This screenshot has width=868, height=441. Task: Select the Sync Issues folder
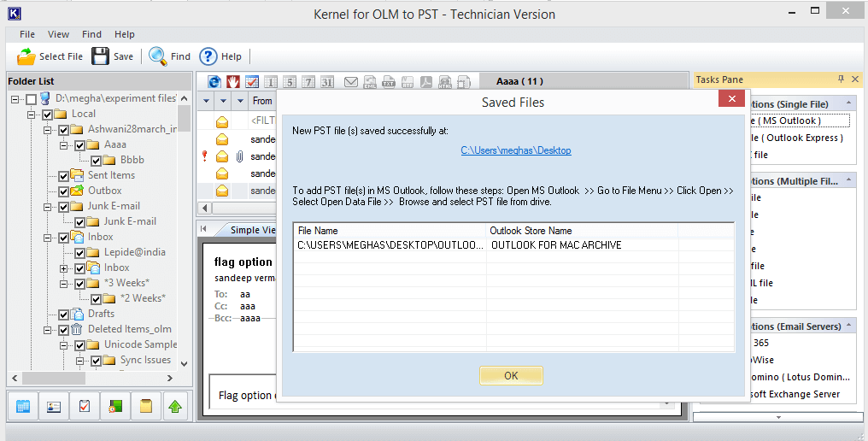click(145, 360)
